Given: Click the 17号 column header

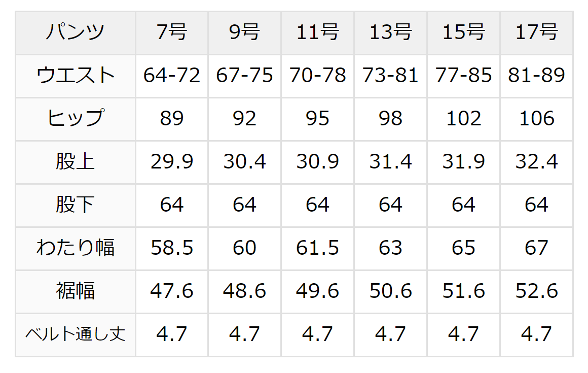Looking at the screenshot, I should [537, 32].
